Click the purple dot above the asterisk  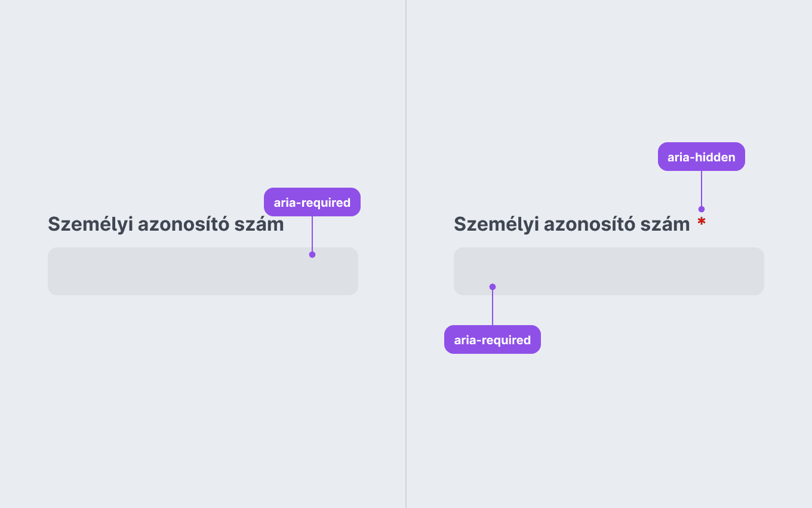point(702,209)
